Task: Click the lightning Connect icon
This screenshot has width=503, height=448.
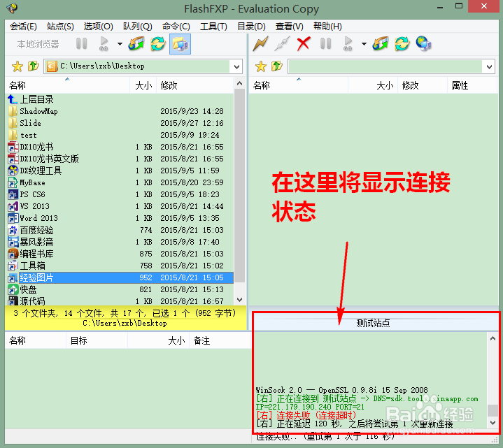Action: tap(260, 43)
